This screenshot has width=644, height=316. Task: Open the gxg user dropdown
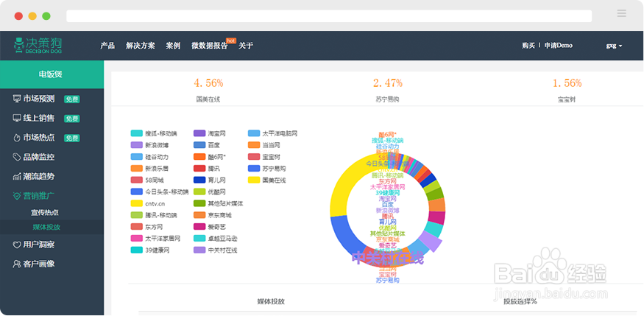point(614,46)
